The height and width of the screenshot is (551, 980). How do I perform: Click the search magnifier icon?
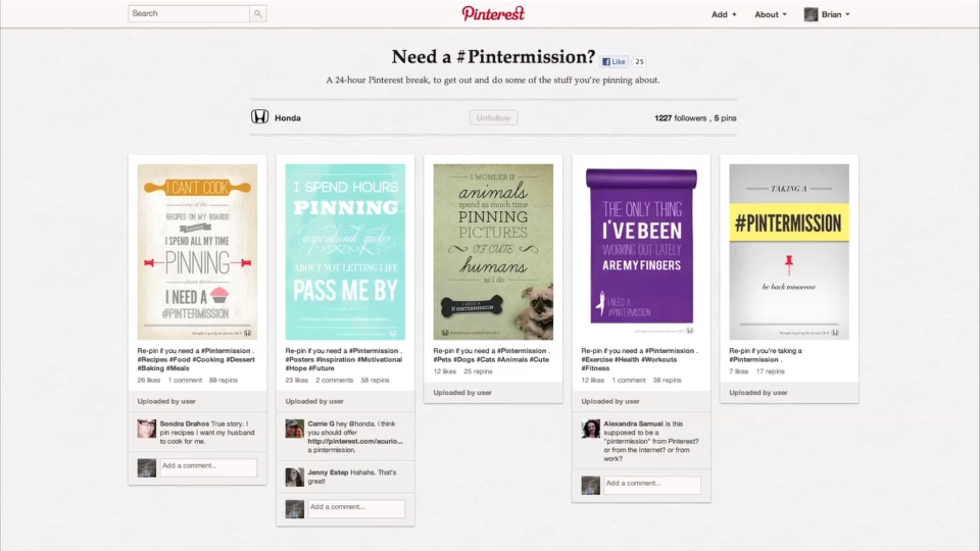(x=258, y=14)
